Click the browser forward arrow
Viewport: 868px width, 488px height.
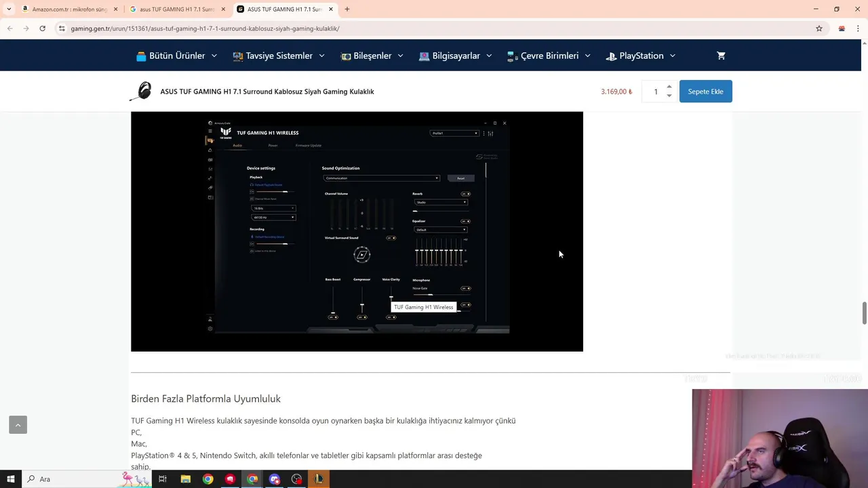[x=26, y=28]
